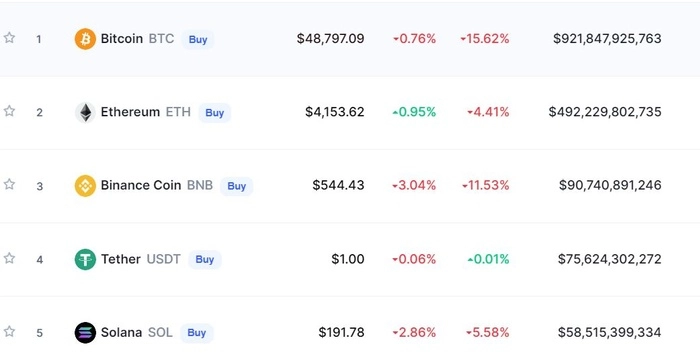Open the Bitcoin name link
Image resolution: width=700 pixels, height=361 pixels.
coord(122,39)
